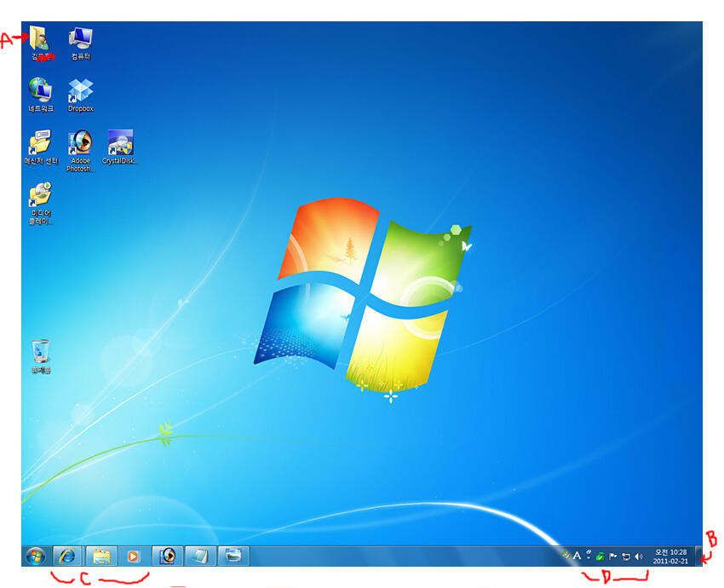The height and width of the screenshot is (588, 724).
Task: Select the 미디어 플레이어 desktop shortcut
Action: pos(40,196)
